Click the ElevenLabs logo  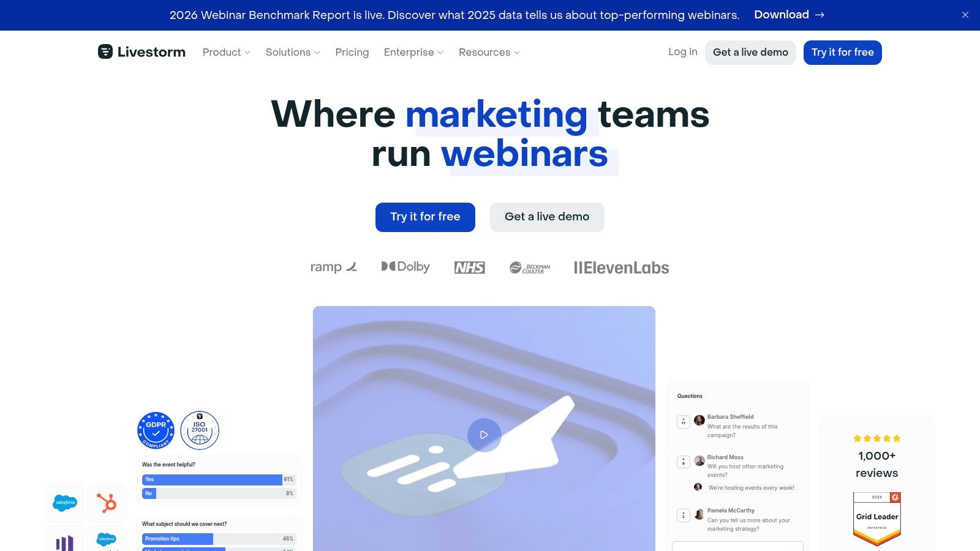click(x=621, y=268)
